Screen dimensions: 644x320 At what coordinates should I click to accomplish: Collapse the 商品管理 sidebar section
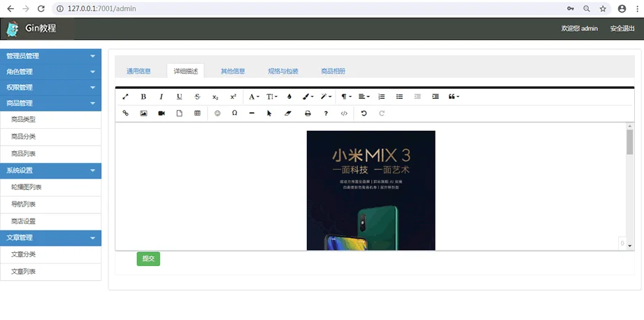tap(50, 103)
